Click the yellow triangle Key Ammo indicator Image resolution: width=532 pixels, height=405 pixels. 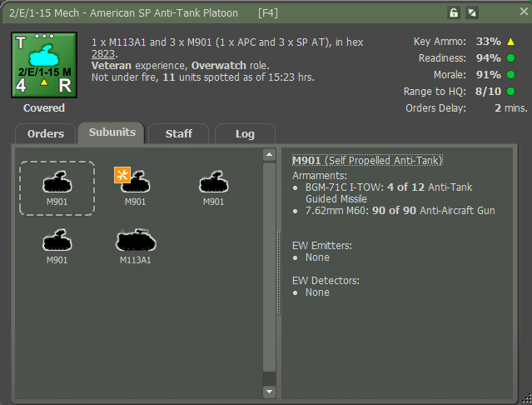click(510, 42)
